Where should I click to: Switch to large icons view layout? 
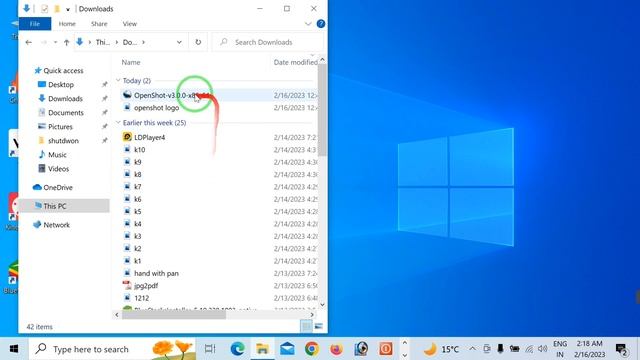coord(318,326)
